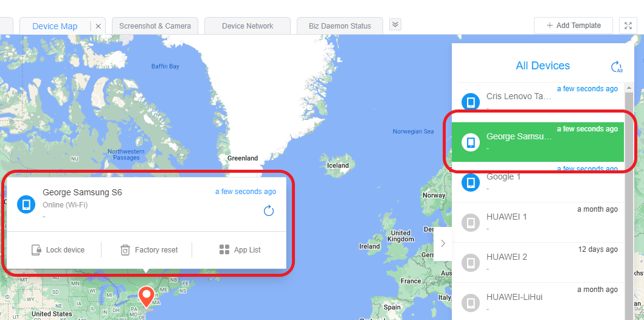Toggle fullscreen view icon

tap(628, 26)
